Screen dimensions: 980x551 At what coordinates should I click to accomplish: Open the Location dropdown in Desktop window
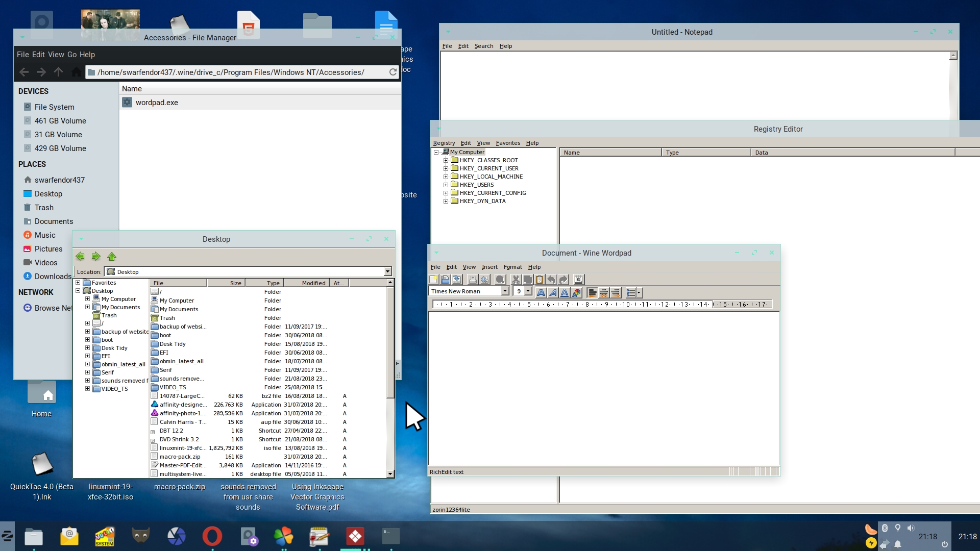pyautogui.click(x=387, y=271)
